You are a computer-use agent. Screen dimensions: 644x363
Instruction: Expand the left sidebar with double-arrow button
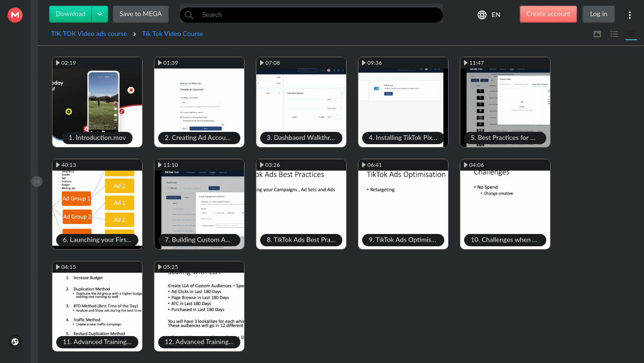pos(37,181)
